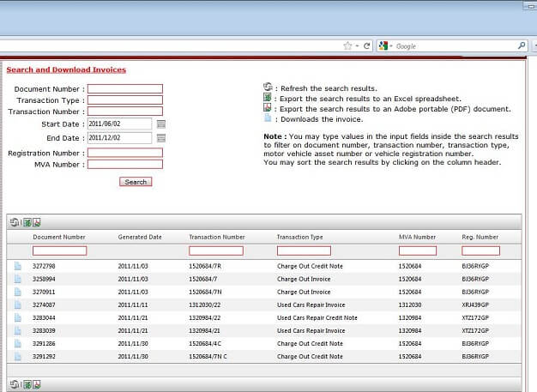Download invoice for document 3283039

click(18, 331)
